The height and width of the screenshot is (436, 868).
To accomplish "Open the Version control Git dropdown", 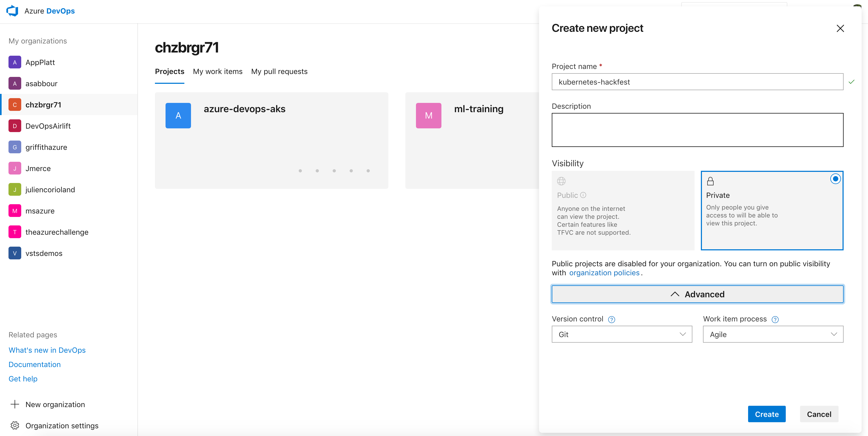I will pos(622,334).
